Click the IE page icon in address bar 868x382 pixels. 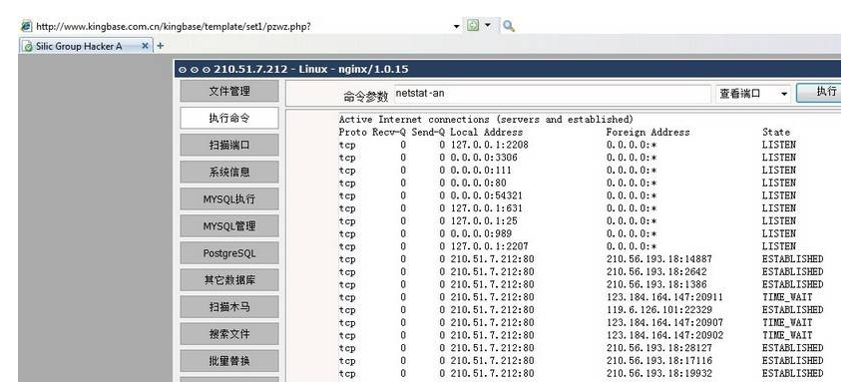click(27, 27)
